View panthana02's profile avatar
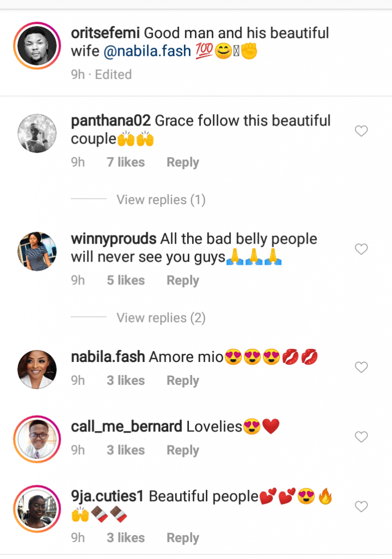The width and height of the screenshot is (392, 559). tap(37, 133)
